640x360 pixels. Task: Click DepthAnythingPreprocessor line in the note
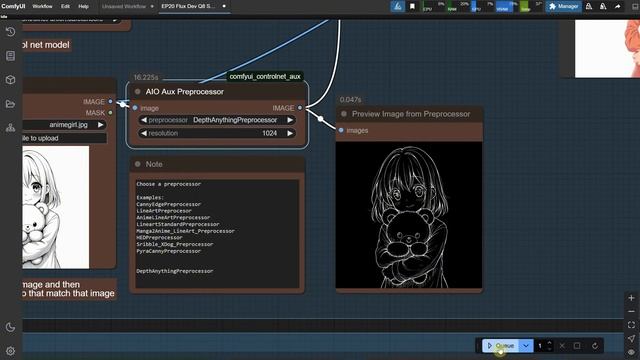pyautogui.click(x=175, y=271)
